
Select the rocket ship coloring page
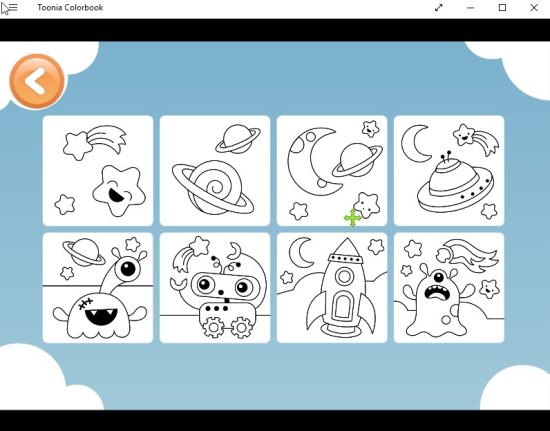332,288
